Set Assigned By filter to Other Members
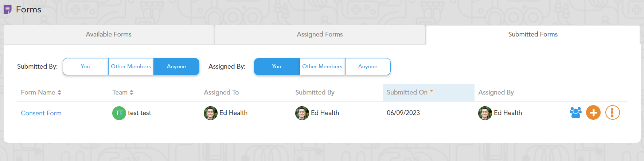The height and width of the screenshot is (161, 644). 322,66
